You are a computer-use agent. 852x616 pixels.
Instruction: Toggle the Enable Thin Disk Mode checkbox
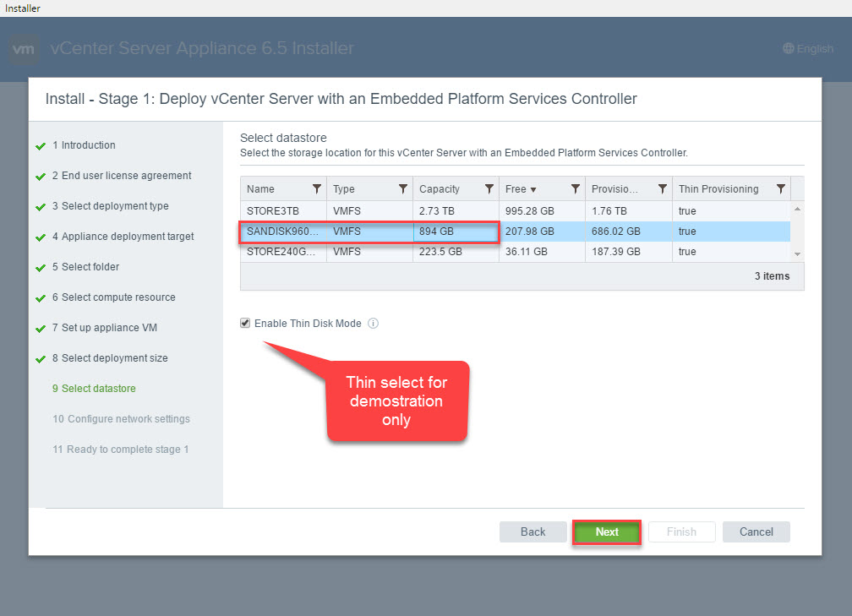tap(245, 324)
